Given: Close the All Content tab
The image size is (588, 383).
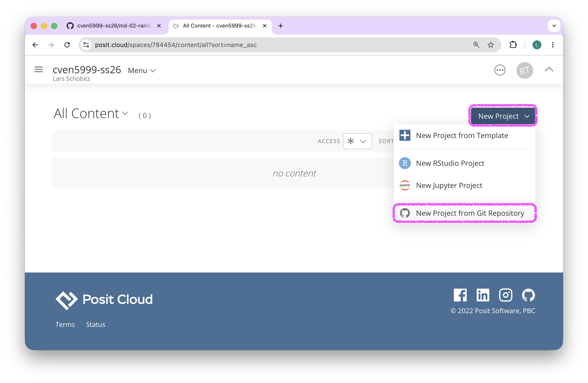Looking at the screenshot, I should (x=264, y=26).
